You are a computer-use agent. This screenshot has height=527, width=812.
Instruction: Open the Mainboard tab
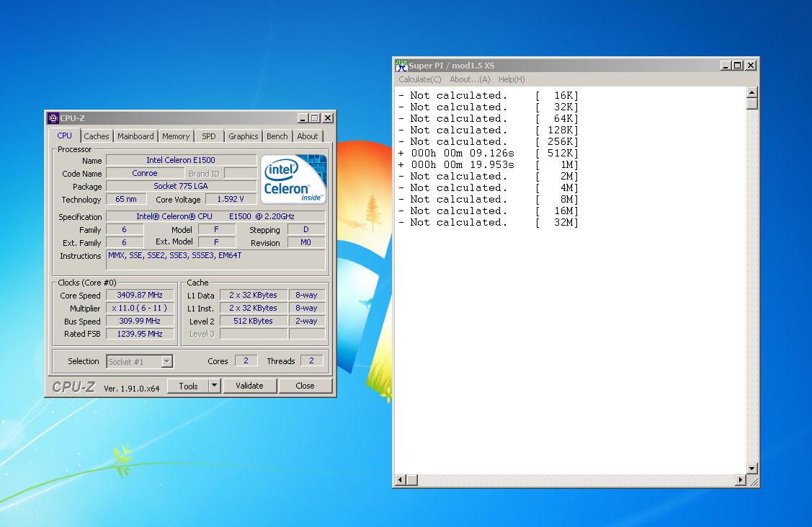tap(135, 136)
